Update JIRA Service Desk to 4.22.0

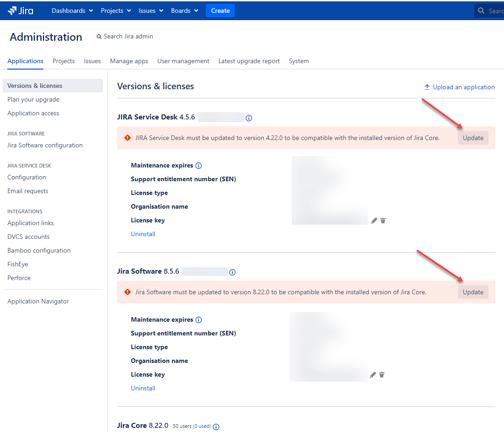pyautogui.click(x=473, y=138)
